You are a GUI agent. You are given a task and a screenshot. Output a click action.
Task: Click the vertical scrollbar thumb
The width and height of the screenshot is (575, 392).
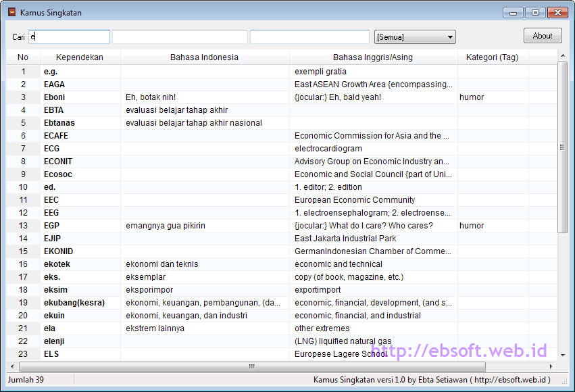pyautogui.click(x=563, y=147)
